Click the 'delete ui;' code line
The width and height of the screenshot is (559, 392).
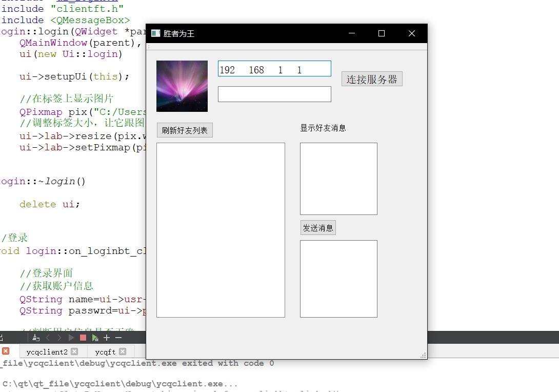point(50,204)
